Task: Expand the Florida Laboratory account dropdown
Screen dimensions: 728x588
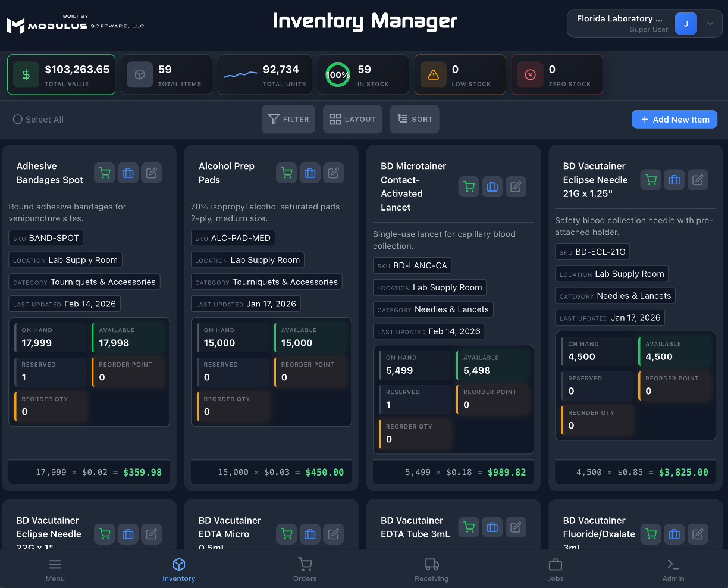Action: pyautogui.click(x=710, y=24)
